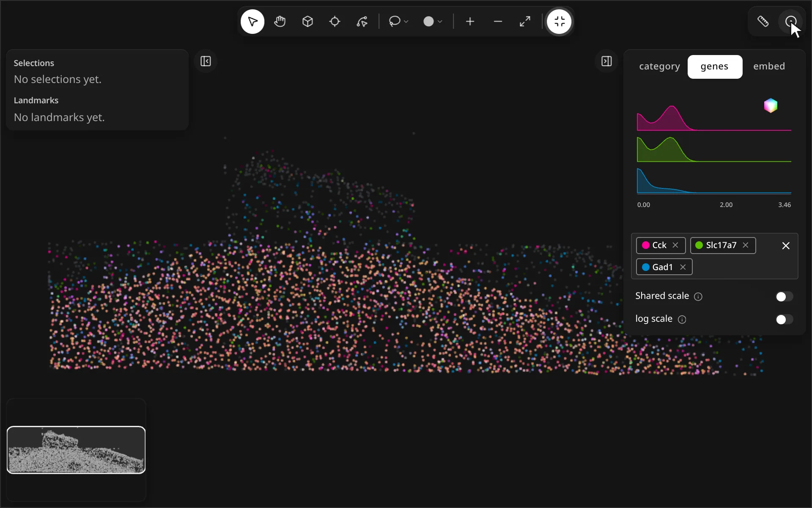Viewport: 812px width, 508px height.
Task: Enable the log scale switch
Action: pos(785,319)
